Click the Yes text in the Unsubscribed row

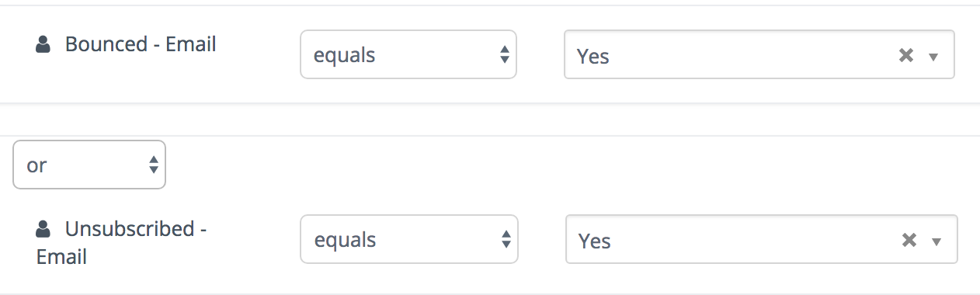595,241
